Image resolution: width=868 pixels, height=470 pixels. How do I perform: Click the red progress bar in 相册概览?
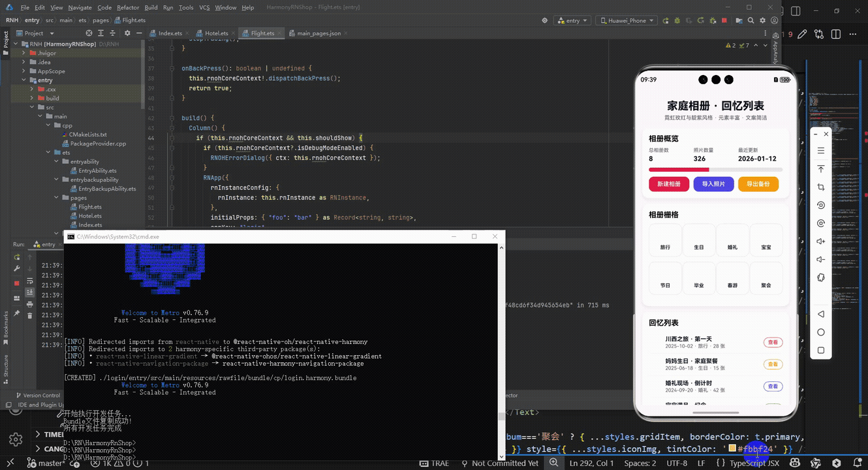(x=679, y=170)
